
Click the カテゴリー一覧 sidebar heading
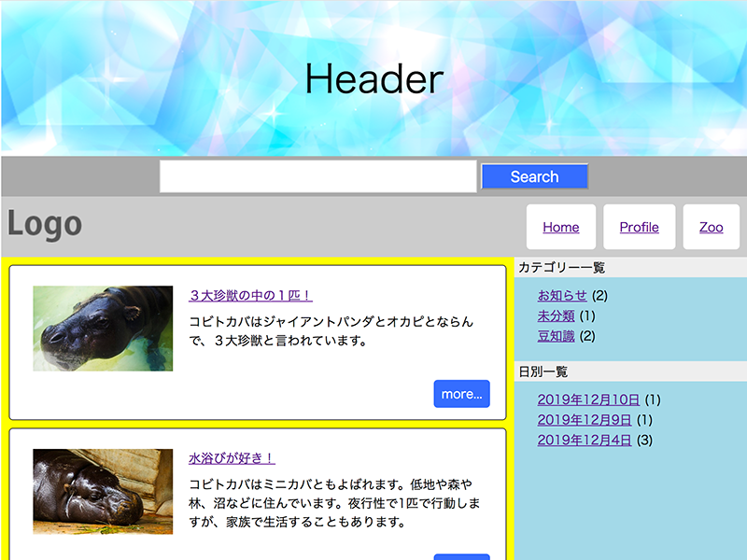[562, 268]
